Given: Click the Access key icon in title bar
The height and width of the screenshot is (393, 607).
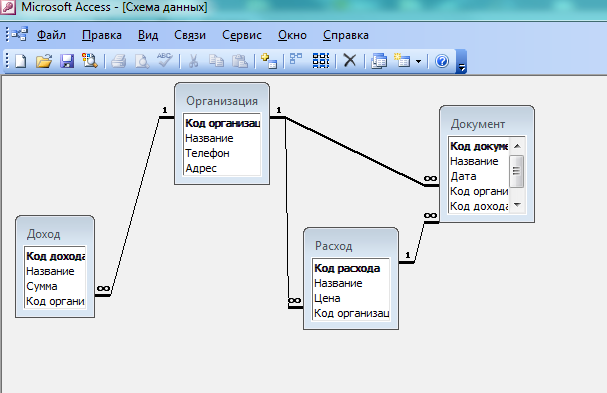Looking at the screenshot, I should tap(8, 7).
